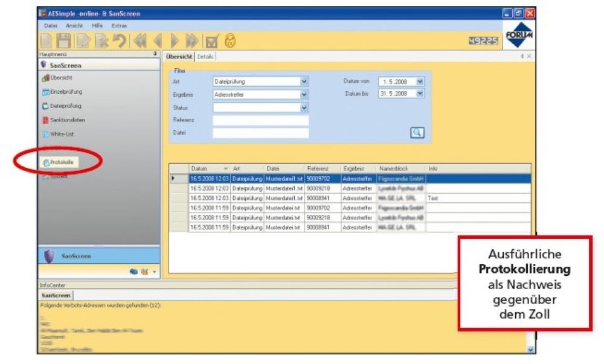Go to next record arrow

175,40
